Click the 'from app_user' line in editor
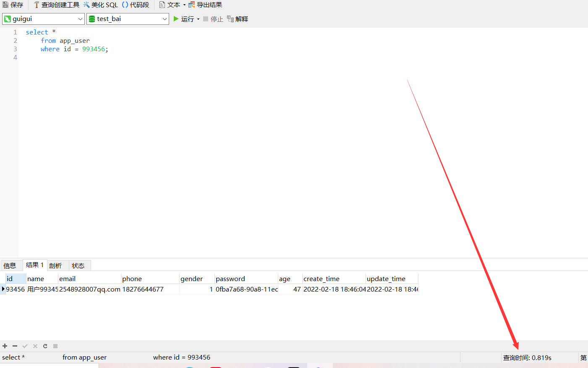This screenshot has width=588, height=368. pos(65,41)
